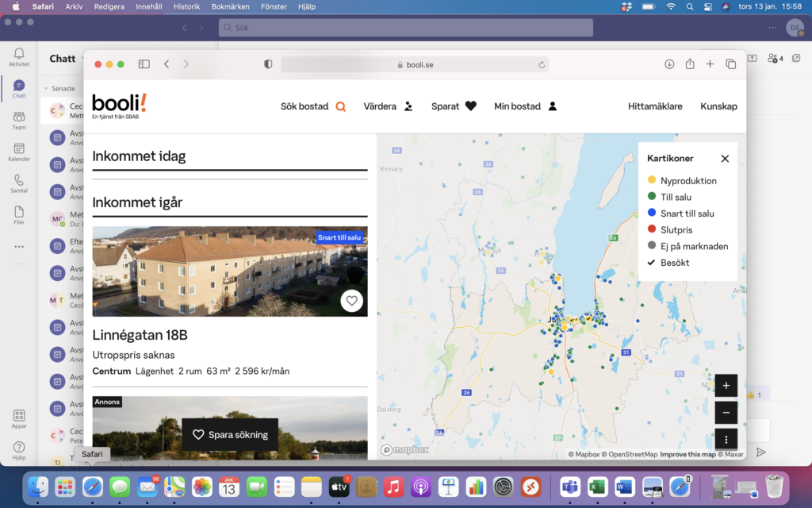Open Hjälp in Teams sidebar
Image resolution: width=812 pixels, height=508 pixels.
19,451
